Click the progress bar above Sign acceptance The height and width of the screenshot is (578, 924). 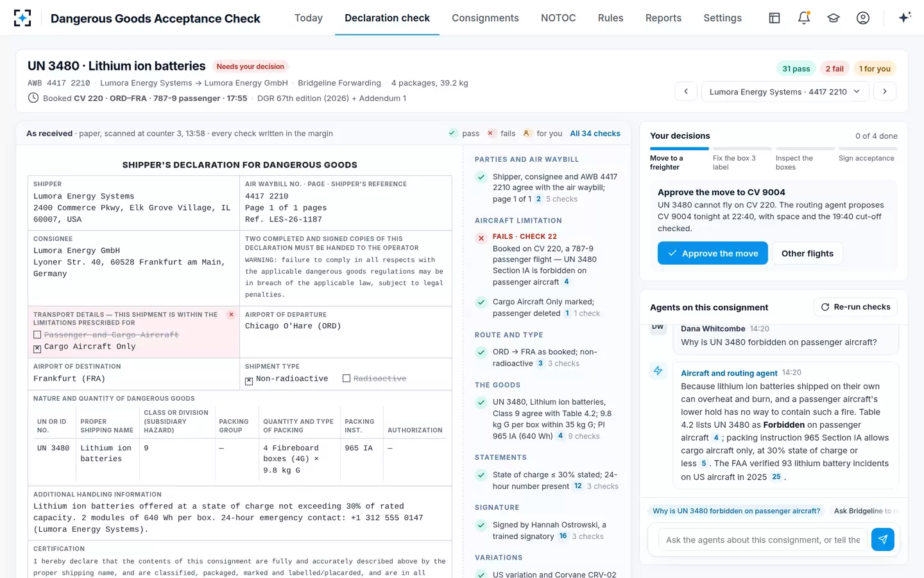point(868,149)
